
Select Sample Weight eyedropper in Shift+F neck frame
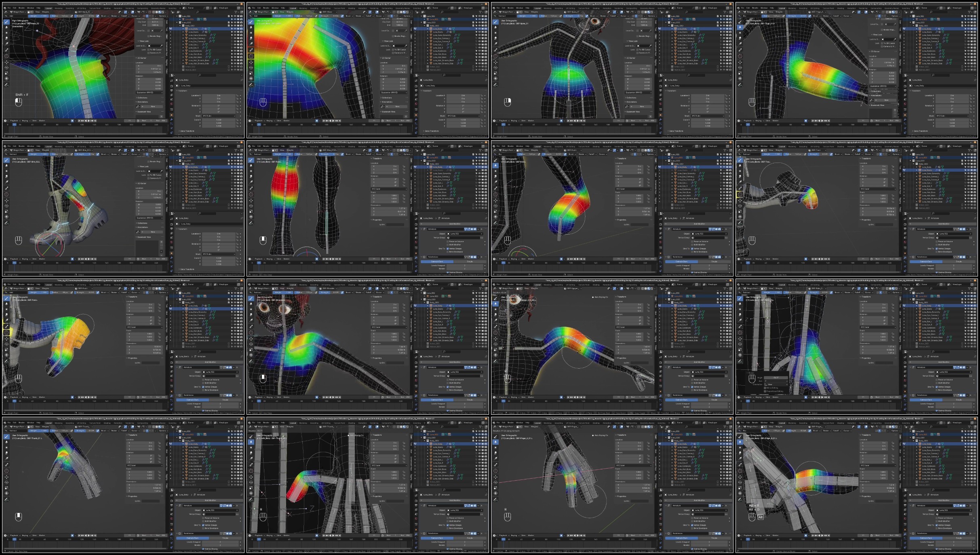6,50
